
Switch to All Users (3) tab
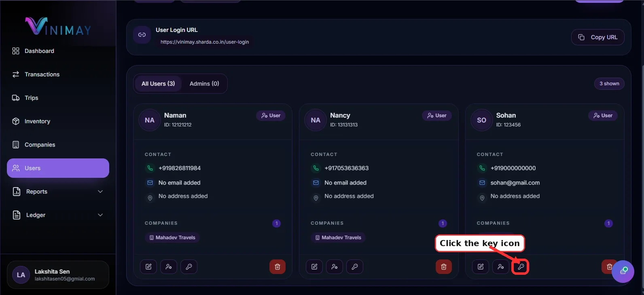click(x=158, y=84)
